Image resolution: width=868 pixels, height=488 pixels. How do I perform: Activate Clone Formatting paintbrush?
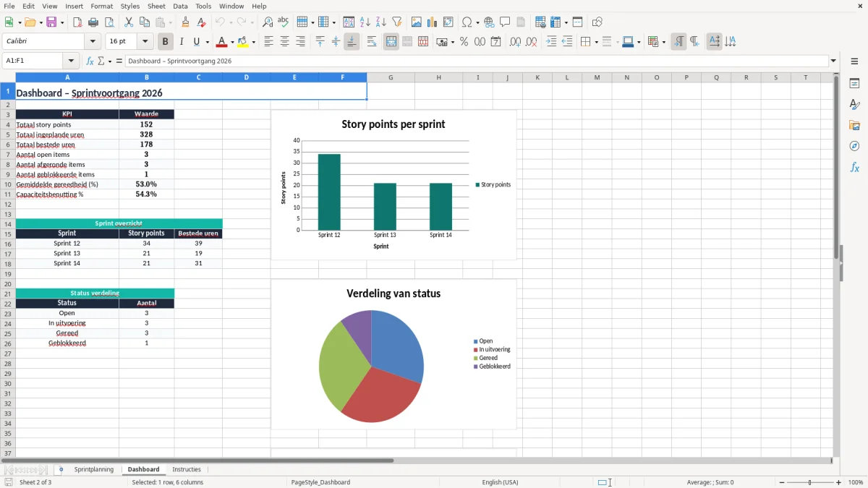186,22
